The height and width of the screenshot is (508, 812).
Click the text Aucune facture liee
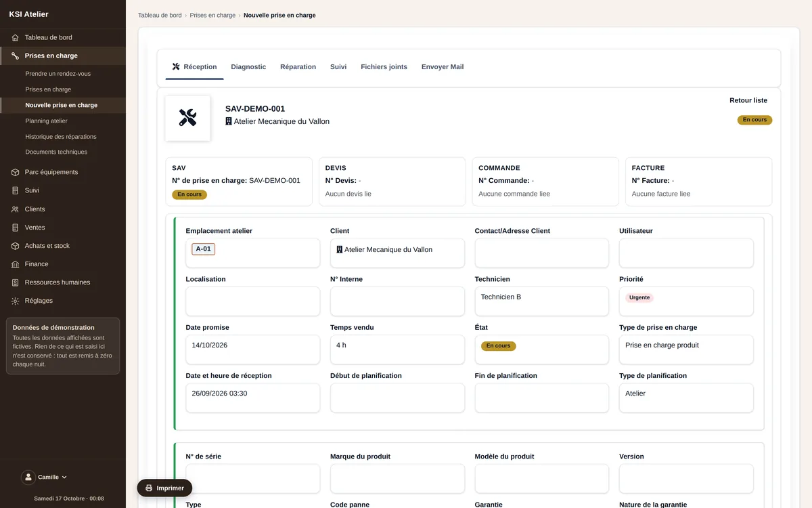(x=661, y=194)
